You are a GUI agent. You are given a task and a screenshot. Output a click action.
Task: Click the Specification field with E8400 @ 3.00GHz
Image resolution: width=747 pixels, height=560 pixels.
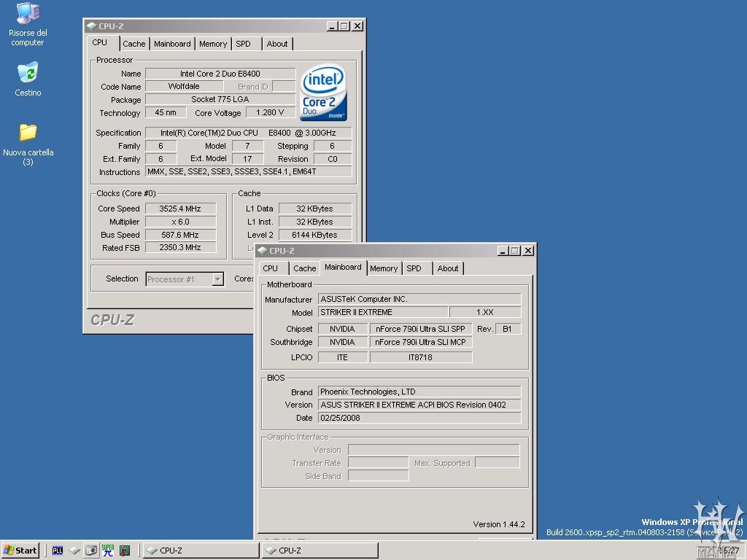point(248,133)
